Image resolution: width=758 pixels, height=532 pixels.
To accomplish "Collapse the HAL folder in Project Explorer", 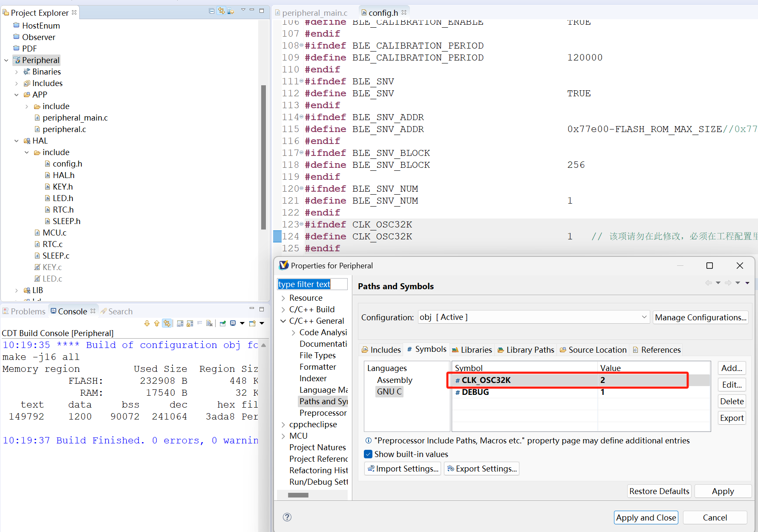I will [x=17, y=141].
